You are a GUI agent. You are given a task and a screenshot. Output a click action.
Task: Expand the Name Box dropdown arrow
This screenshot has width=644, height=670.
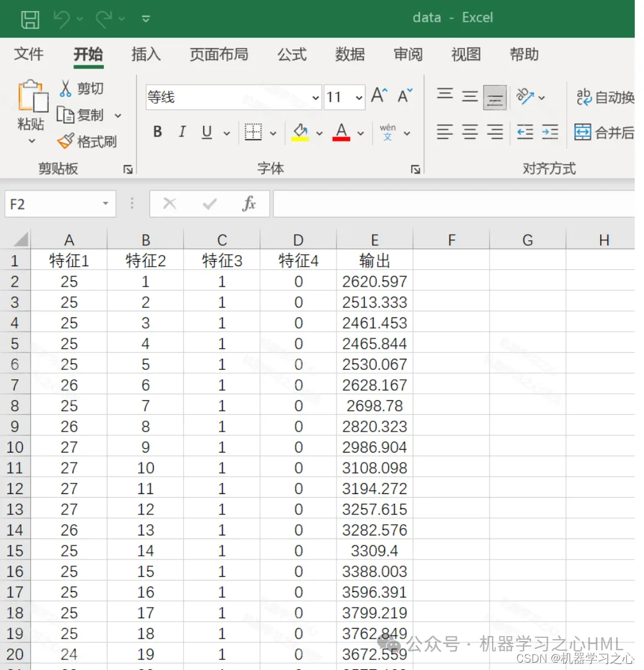(106, 203)
